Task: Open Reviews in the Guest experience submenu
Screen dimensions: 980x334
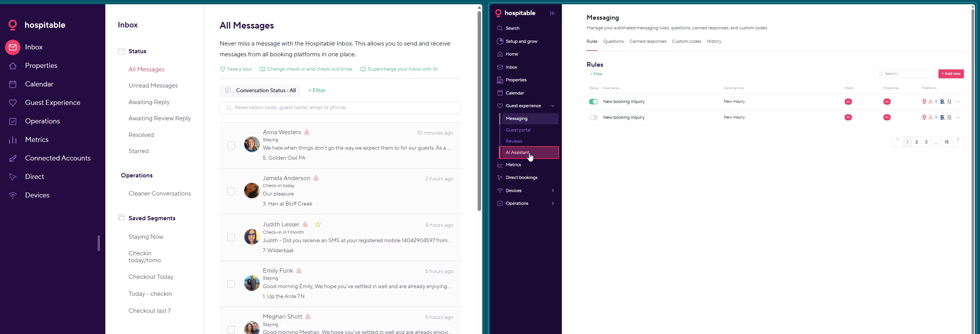Action: coord(514,141)
